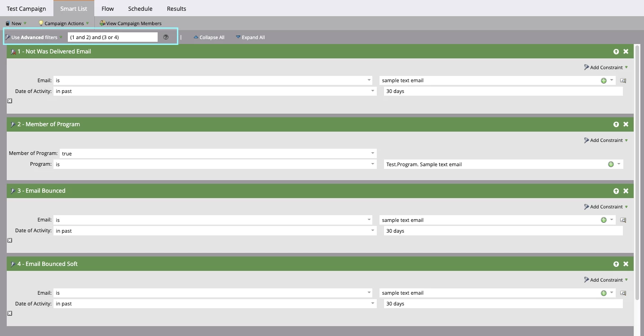
Task: Edit the 30 days value in Email Bounced
Action: click(503, 231)
